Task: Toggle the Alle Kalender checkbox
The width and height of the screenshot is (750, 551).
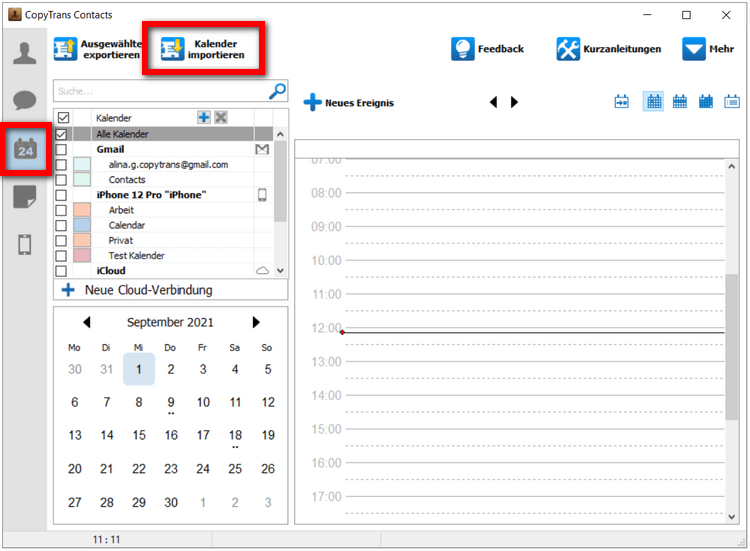Action: click(x=61, y=134)
